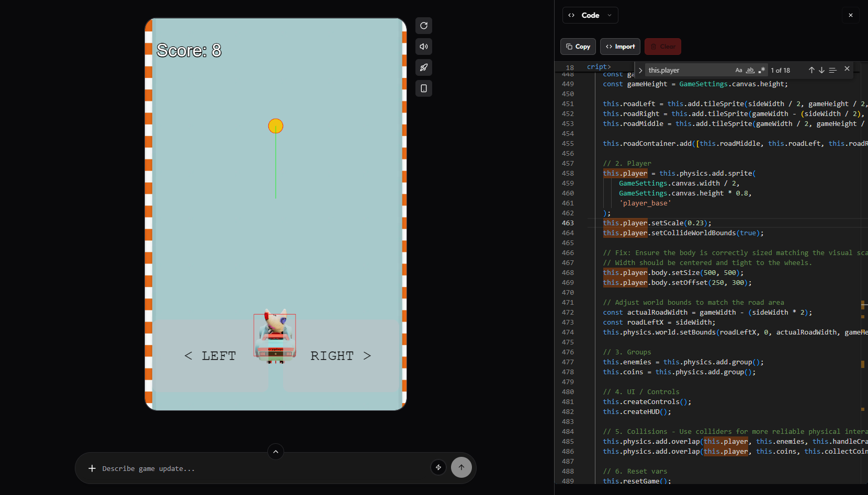Toggle Match Whole Word in search
Viewport: 868px width, 495px height.
(x=750, y=70)
